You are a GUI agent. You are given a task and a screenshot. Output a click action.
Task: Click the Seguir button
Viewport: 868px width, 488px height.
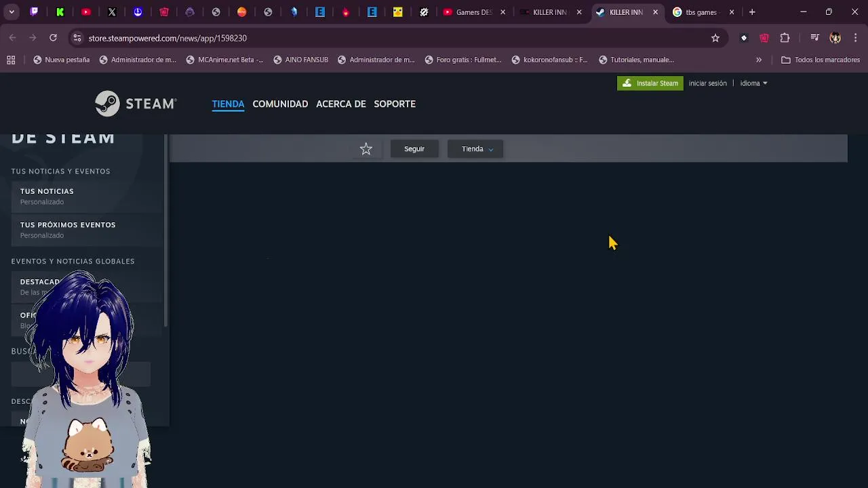click(x=414, y=149)
